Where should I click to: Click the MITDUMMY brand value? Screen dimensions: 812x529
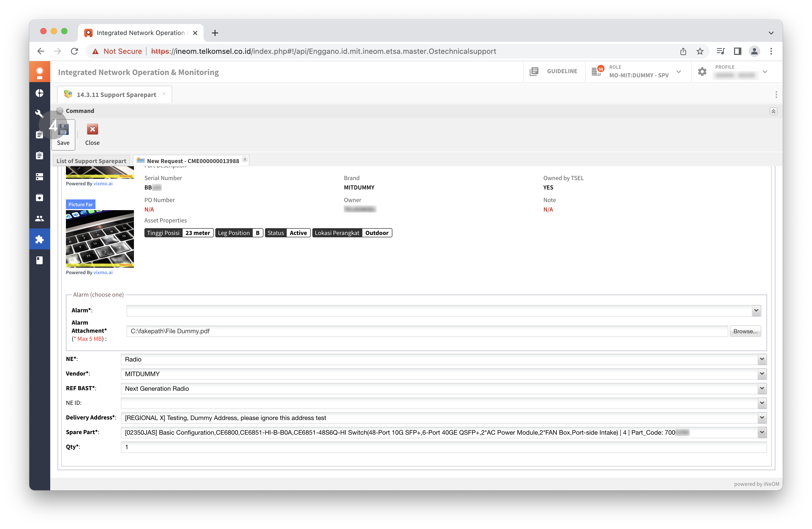click(x=359, y=187)
